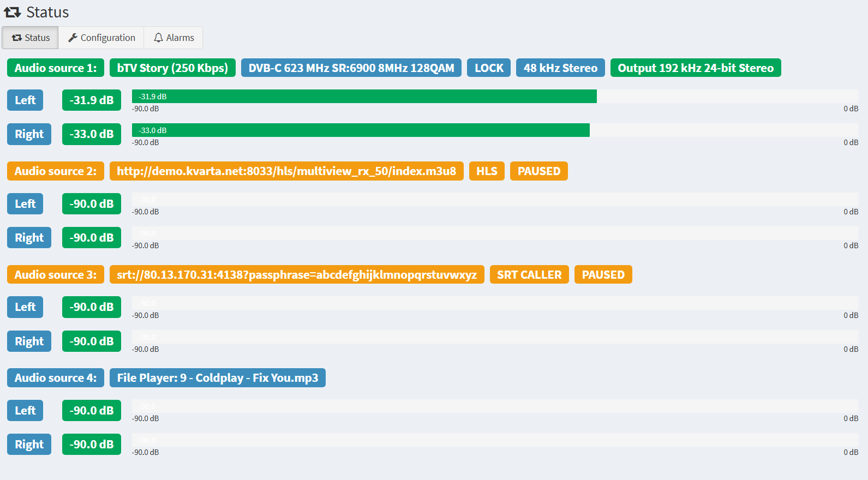Viewport: 868px width, 480px height.
Task: Click Right channel label of source 3
Action: [x=29, y=341]
